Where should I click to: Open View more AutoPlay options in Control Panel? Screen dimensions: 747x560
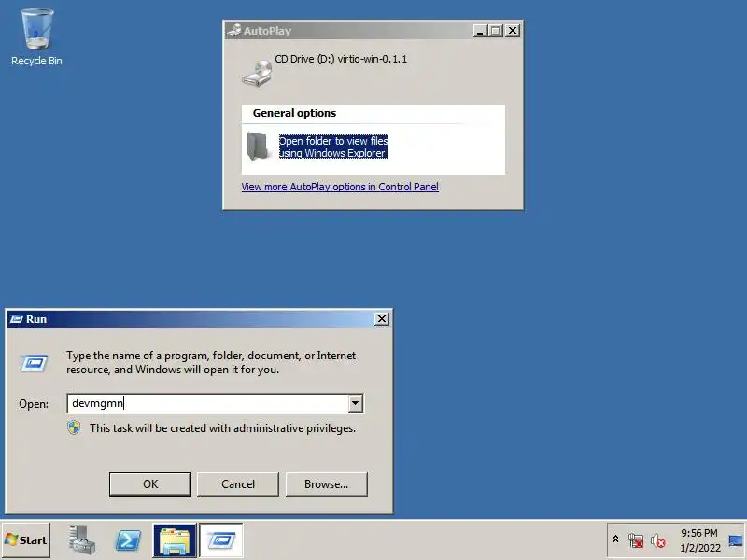point(340,187)
